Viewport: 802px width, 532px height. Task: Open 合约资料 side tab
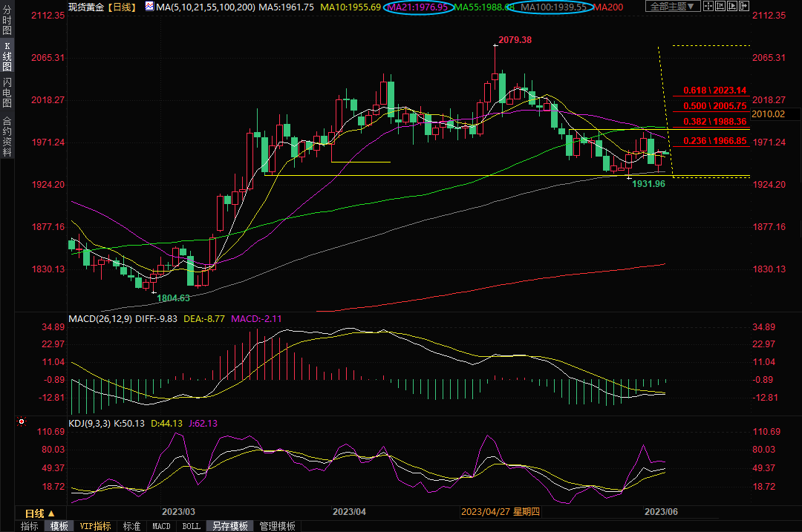coord(7,136)
